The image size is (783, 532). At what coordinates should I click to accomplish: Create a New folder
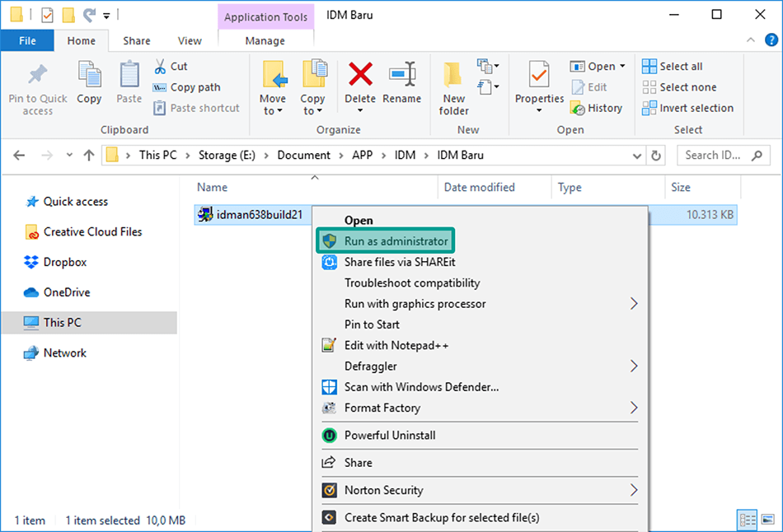[453, 88]
